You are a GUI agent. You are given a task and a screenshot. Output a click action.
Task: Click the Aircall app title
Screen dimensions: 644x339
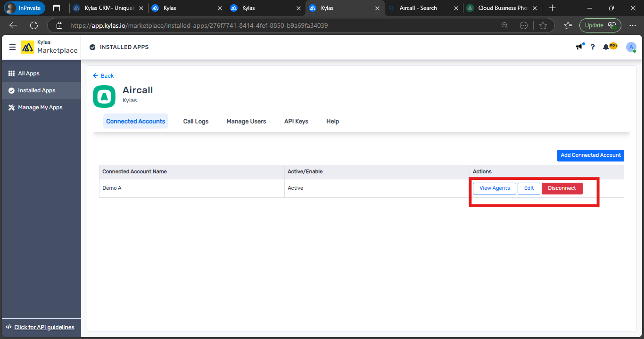click(x=138, y=90)
